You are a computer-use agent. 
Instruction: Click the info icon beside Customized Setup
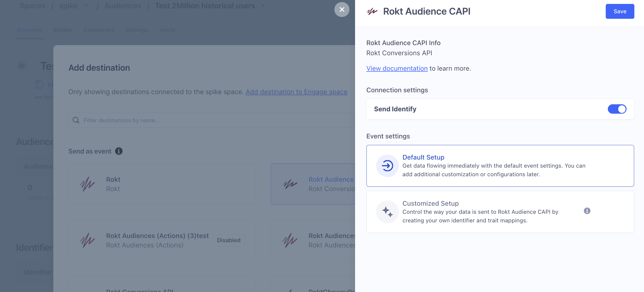[x=587, y=211]
